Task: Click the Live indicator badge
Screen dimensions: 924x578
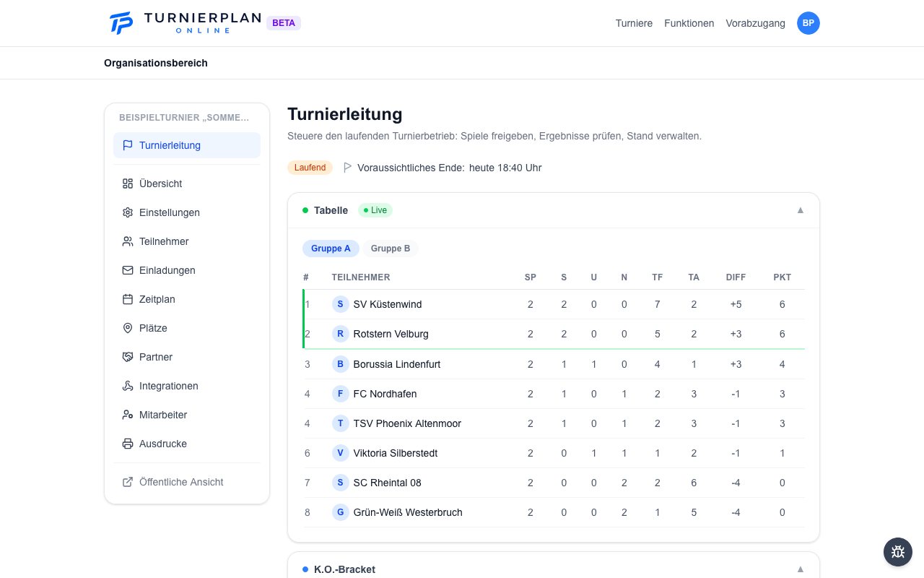Action: pos(375,210)
